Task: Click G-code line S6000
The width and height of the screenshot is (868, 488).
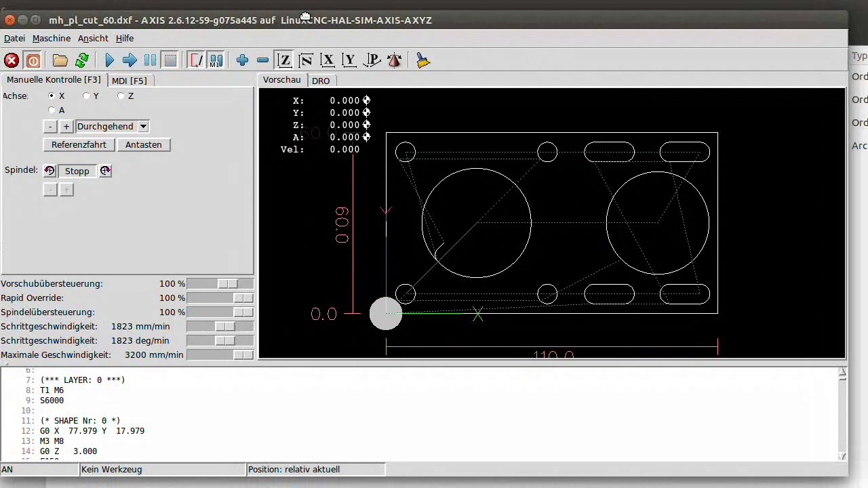Action: [52, 401]
